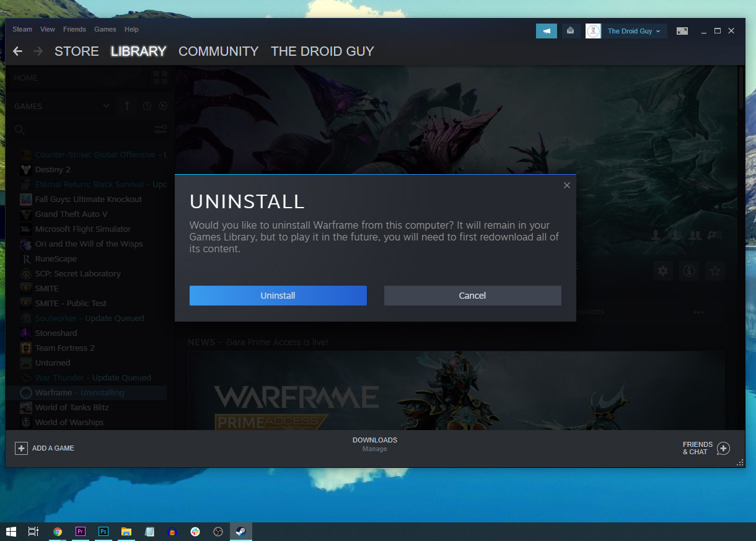
Task: Open the games filter options icon
Action: coord(160,129)
